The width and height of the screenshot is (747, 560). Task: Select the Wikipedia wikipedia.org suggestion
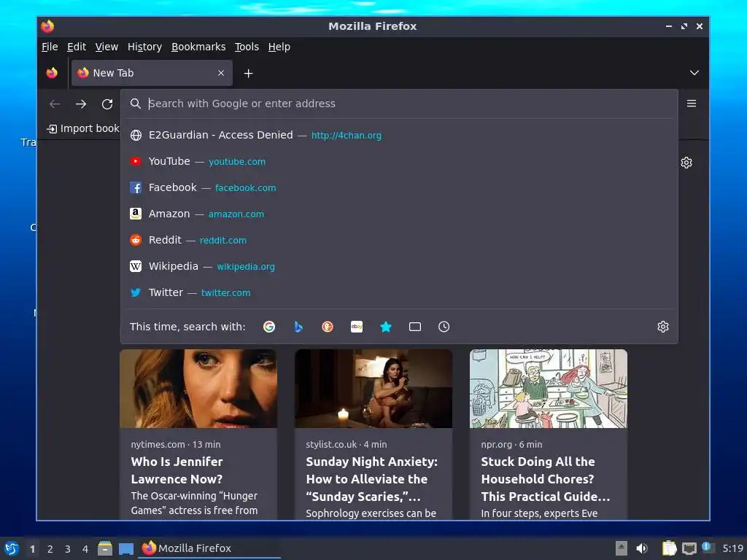(x=399, y=266)
